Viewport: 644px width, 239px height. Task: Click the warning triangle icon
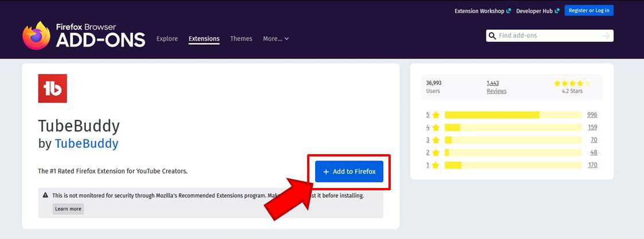(46, 195)
